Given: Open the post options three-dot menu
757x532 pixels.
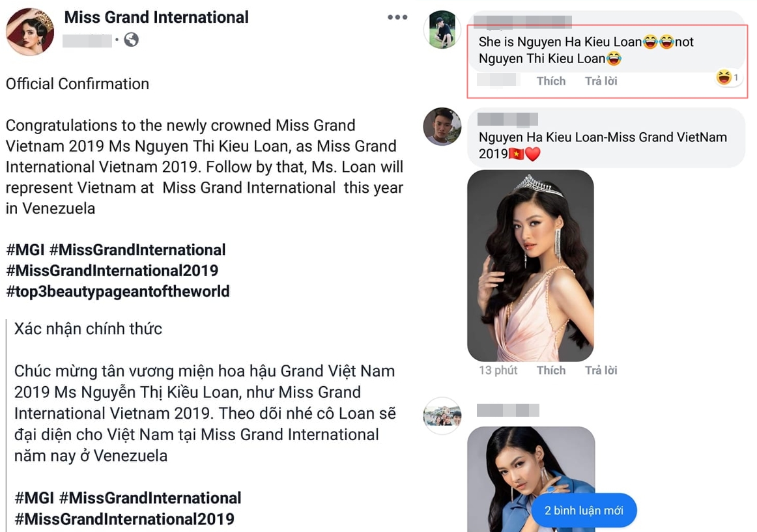Looking at the screenshot, I should 397,18.
